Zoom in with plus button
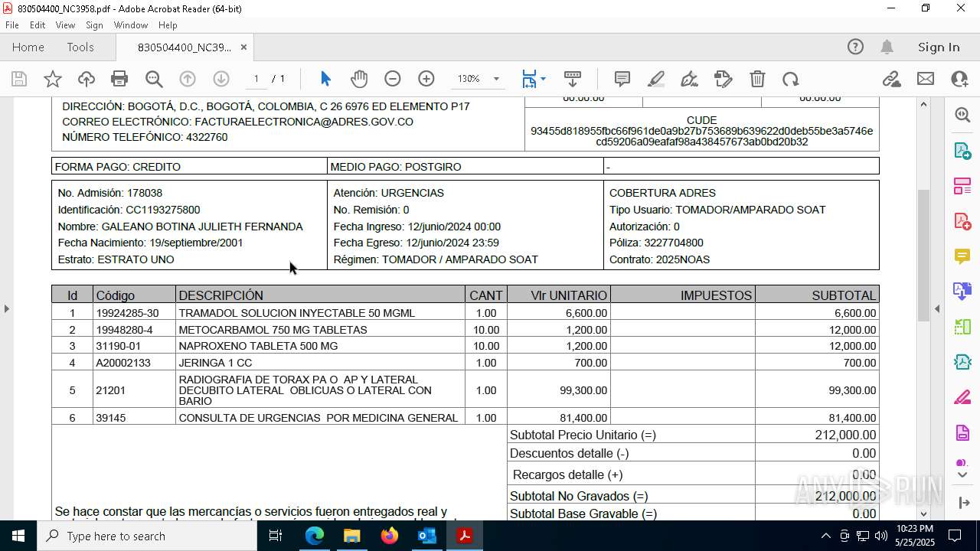The height and width of the screenshot is (551, 980). pyautogui.click(x=426, y=79)
